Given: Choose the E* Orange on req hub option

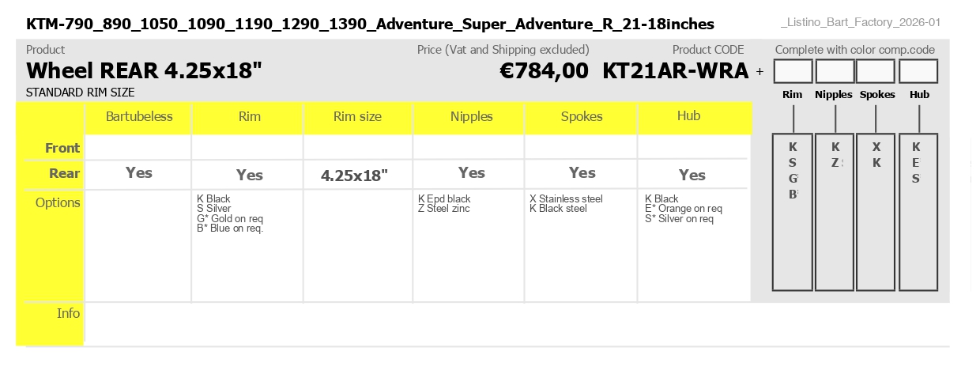Looking at the screenshot, I should click(684, 209).
